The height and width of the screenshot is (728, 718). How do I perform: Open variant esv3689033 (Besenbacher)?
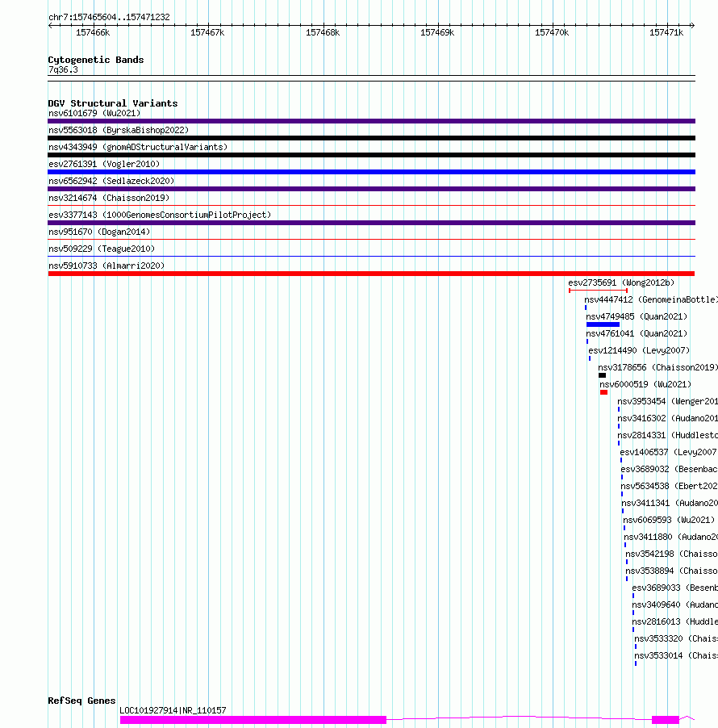pyautogui.click(x=674, y=588)
